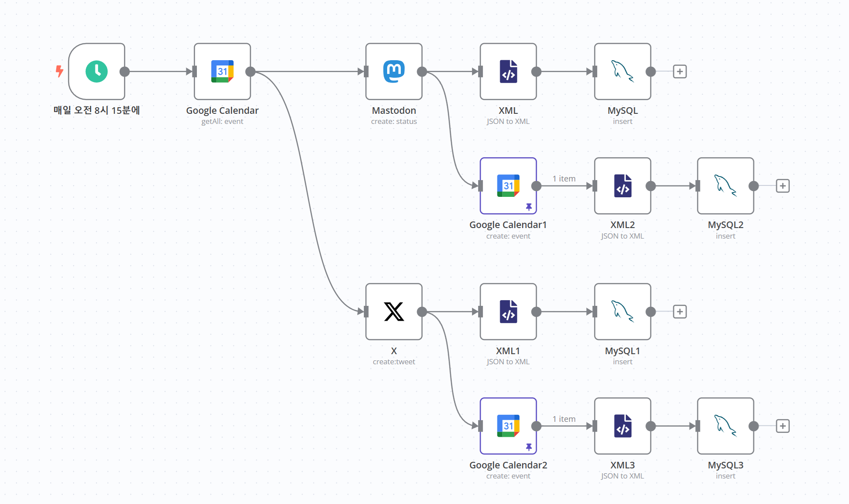849x504 pixels.
Task: Open the MySQL2 insert node
Action: [726, 186]
